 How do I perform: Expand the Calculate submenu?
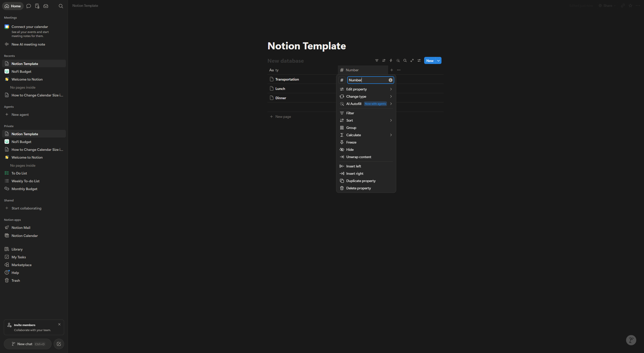366,135
